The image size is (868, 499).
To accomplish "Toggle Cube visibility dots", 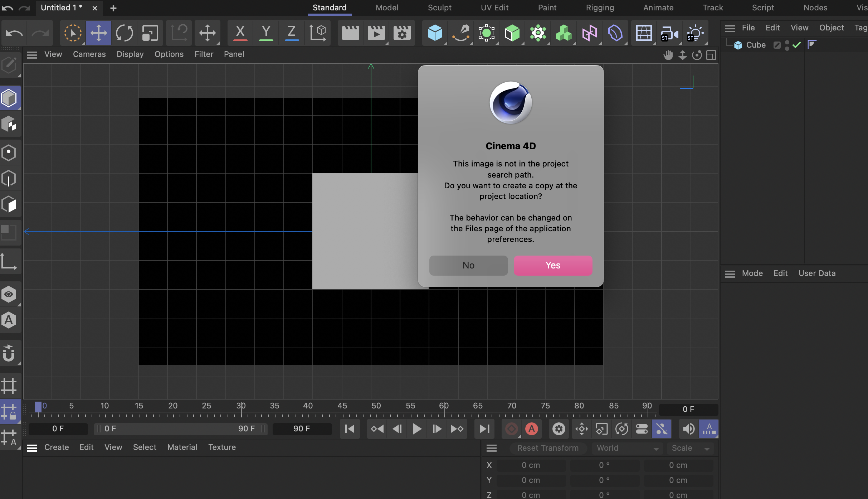I will [x=787, y=45].
